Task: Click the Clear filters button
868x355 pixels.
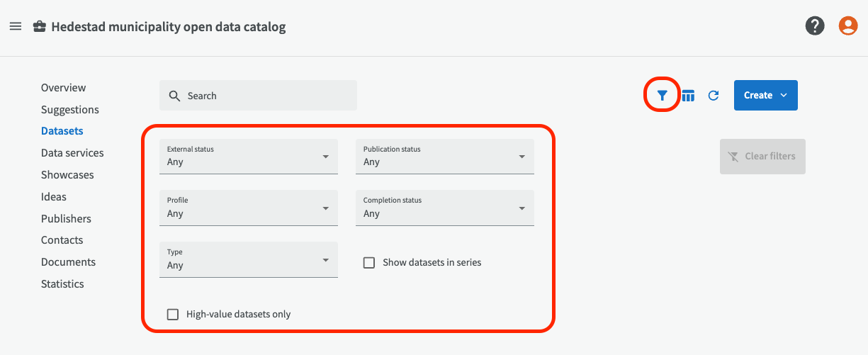Action: [x=762, y=157]
